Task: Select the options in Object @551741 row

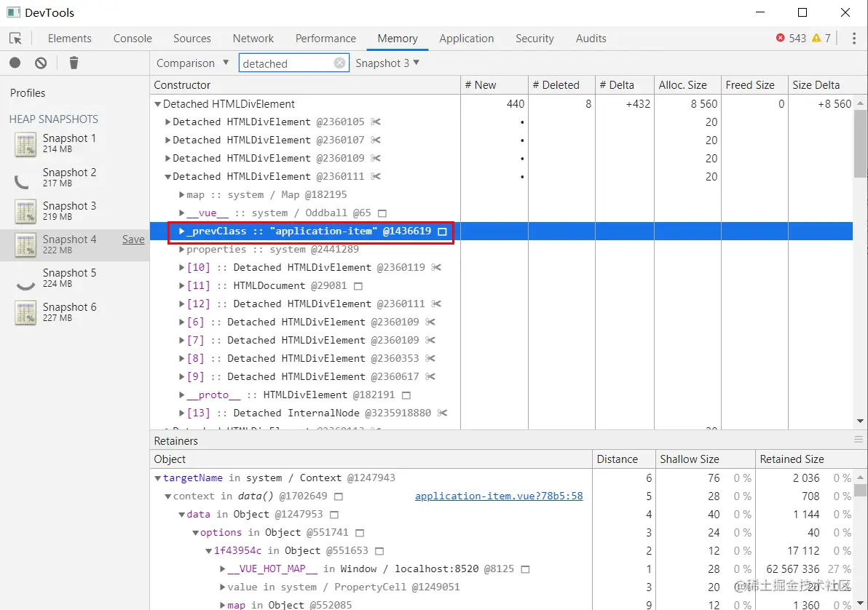Action: (x=501, y=533)
